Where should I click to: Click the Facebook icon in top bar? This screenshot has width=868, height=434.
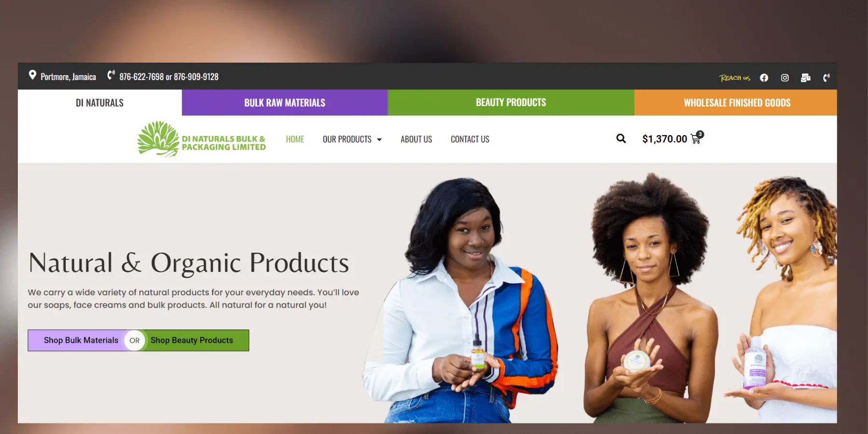click(x=764, y=78)
